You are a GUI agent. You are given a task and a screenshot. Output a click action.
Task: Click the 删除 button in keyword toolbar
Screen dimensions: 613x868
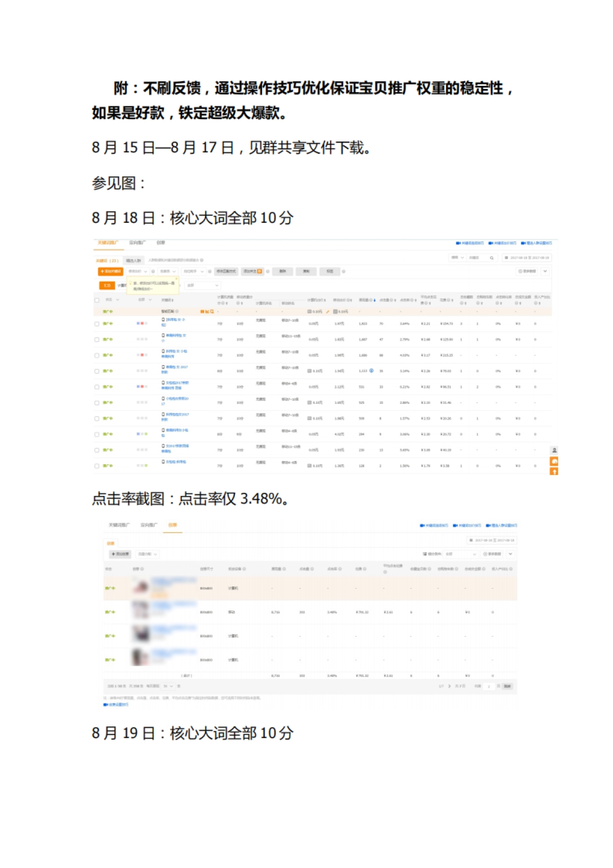tap(282, 271)
